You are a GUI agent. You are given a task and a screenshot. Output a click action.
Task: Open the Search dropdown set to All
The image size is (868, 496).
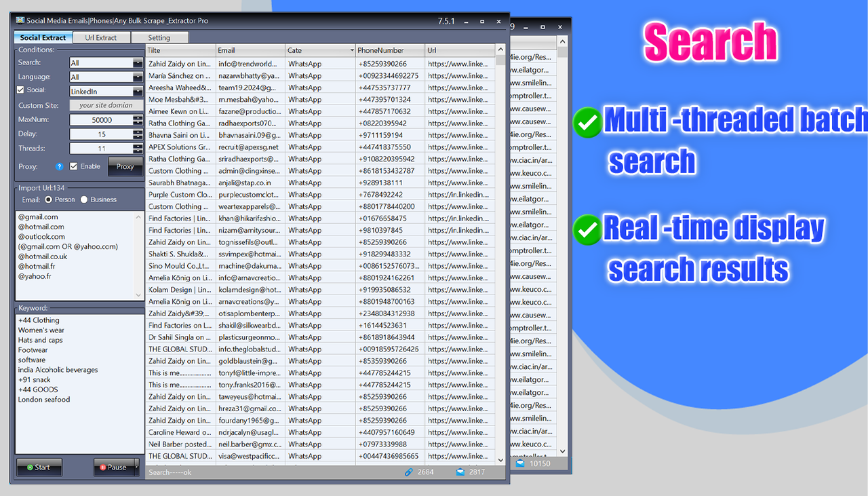(x=106, y=63)
